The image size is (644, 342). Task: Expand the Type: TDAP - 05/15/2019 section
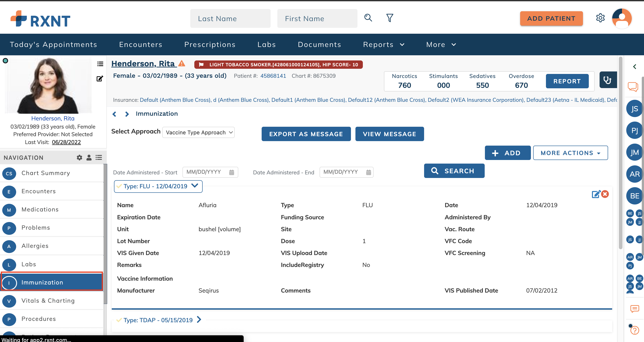point(159,320)
